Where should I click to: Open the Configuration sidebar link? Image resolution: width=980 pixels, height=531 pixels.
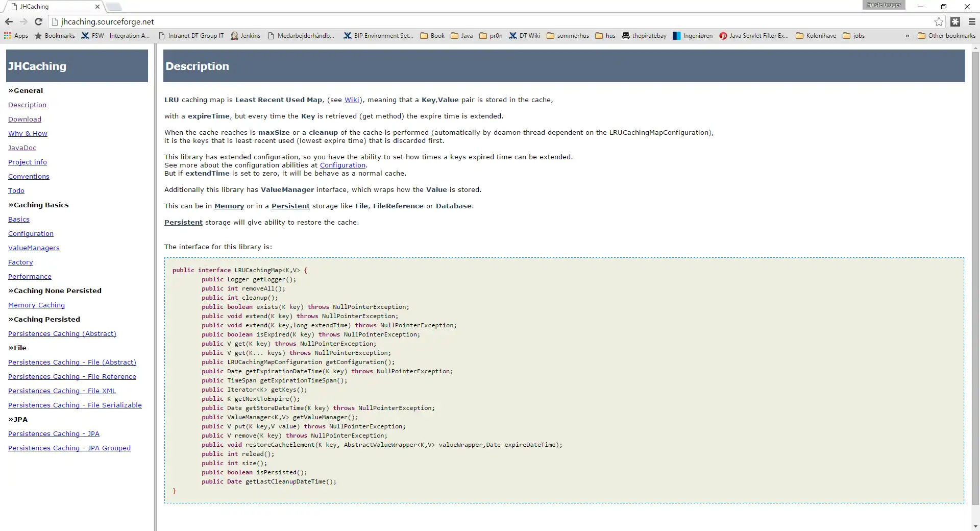31,233
